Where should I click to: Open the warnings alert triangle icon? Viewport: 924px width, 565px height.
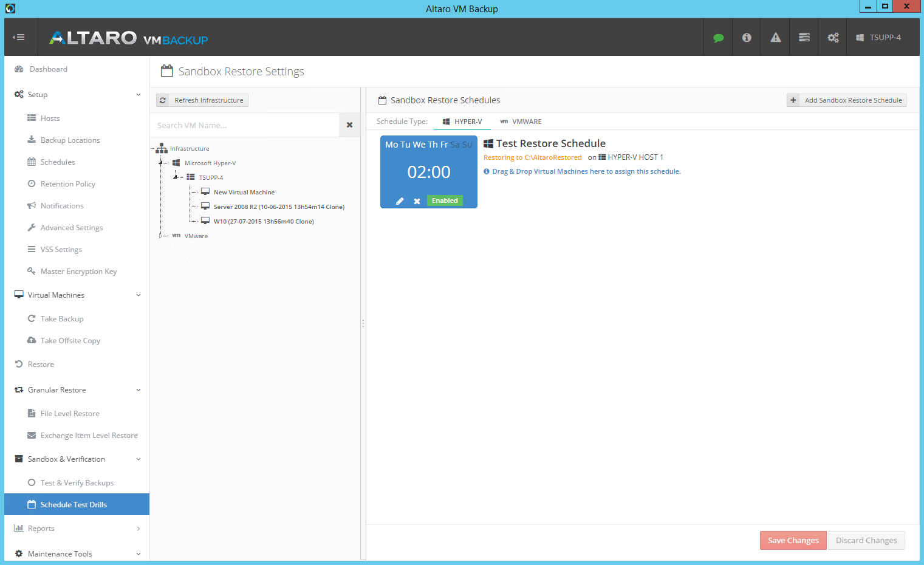click(775, 37)
